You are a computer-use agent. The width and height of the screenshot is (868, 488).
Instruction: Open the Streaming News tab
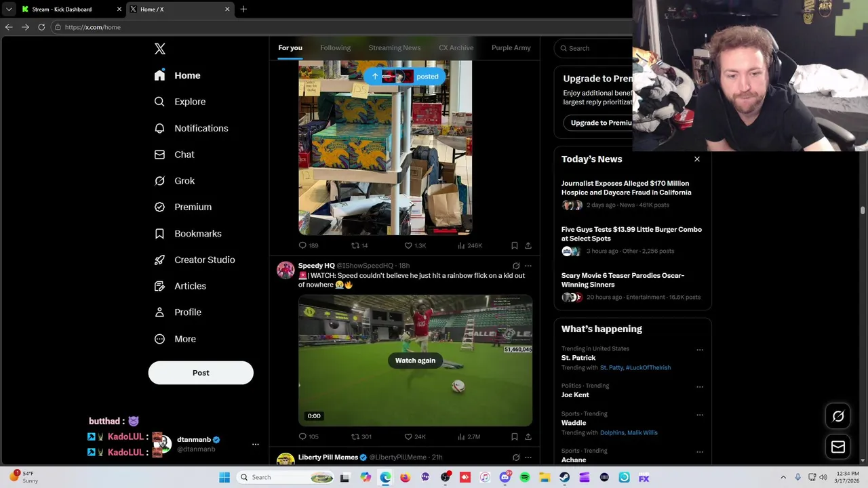point(395,48)
